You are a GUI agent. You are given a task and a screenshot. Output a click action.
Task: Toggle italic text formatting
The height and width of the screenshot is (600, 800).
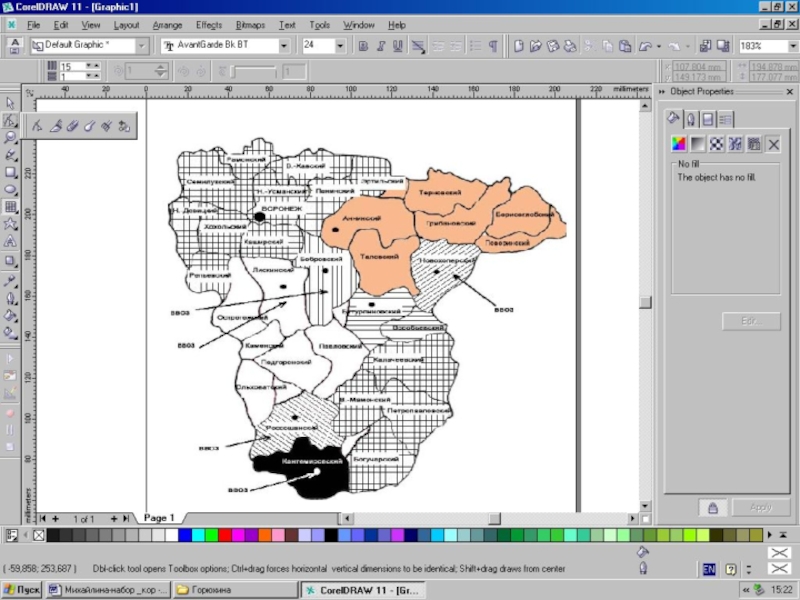pyautogui.click(x=381, y=46)
